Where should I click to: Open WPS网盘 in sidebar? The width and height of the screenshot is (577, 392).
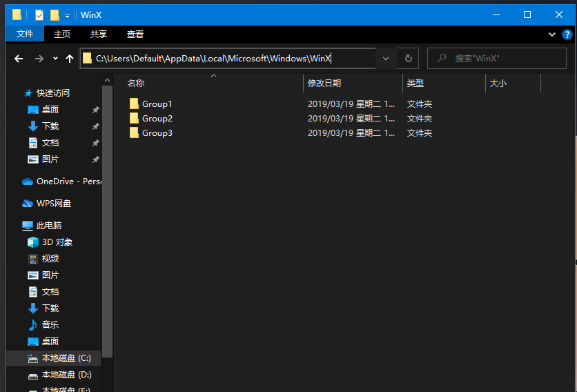tap(54, 203)
